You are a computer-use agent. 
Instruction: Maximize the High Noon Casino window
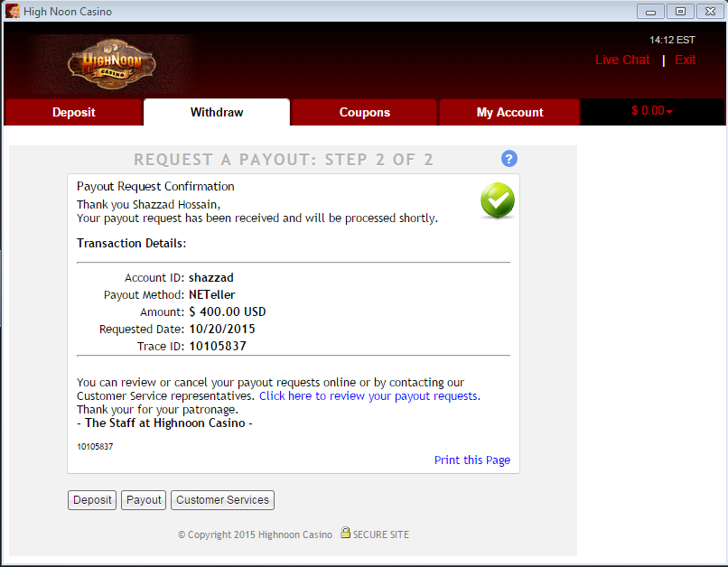(x=680, y=12)
